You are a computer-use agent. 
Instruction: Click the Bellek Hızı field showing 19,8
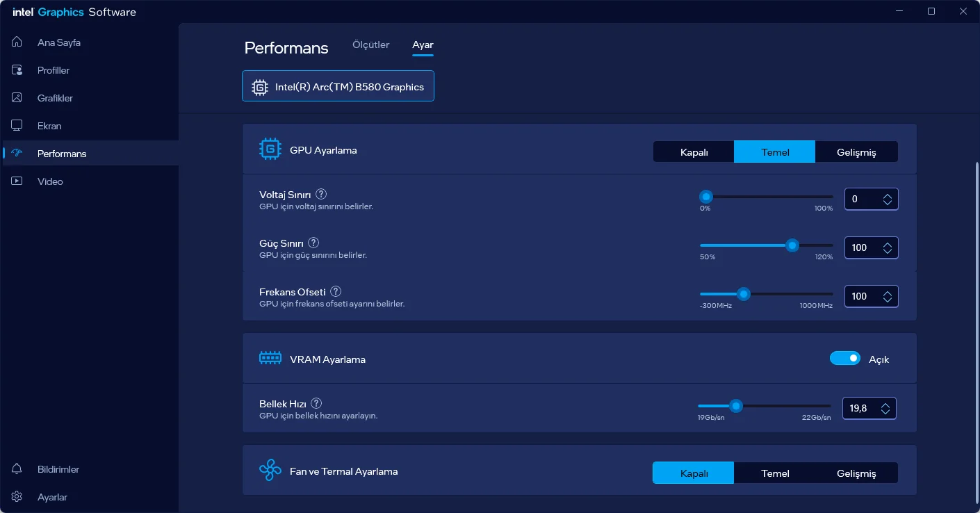click(869, 409)
